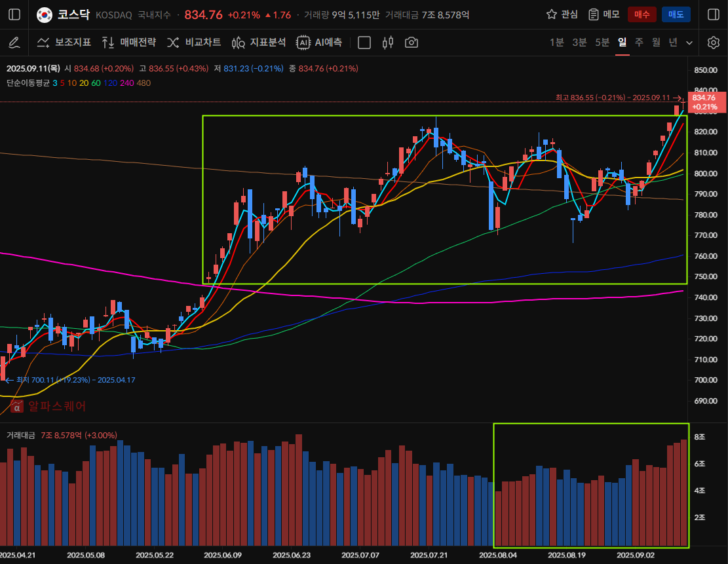Select the 년 yearly timeframe

tap(673, 43)
